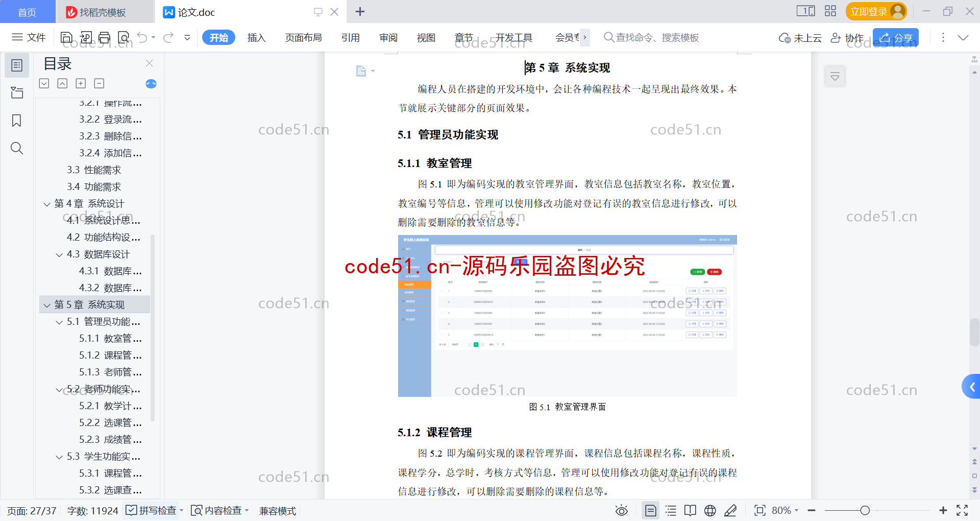
Task: Click the 查找命令 search field
Action: point(651,37)
